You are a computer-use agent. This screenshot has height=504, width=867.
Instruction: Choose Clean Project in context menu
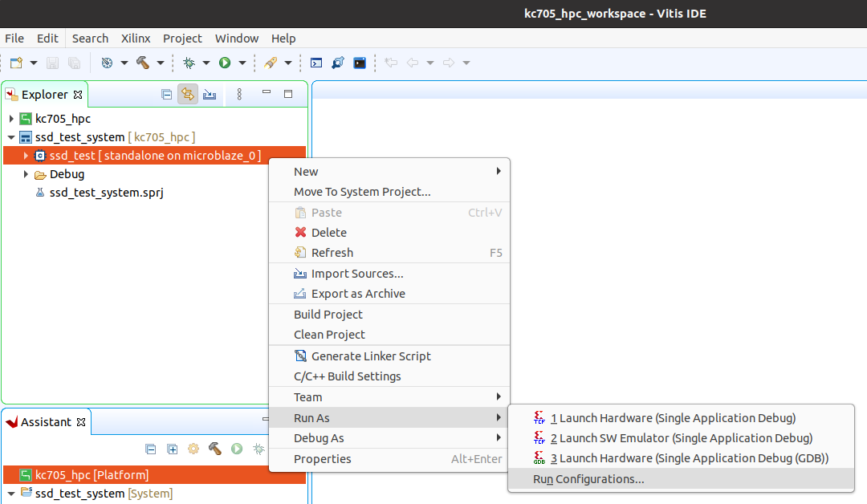point(389,335)
